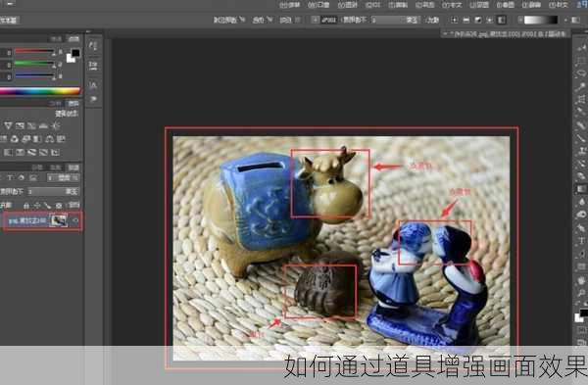This screenshot has width=588, height=385.
Task: Select the open document tab
Action: (x=506, y=34)
